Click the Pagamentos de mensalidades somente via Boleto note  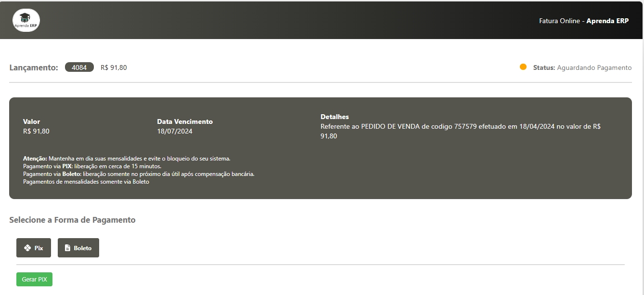click(x=86, y=182)
